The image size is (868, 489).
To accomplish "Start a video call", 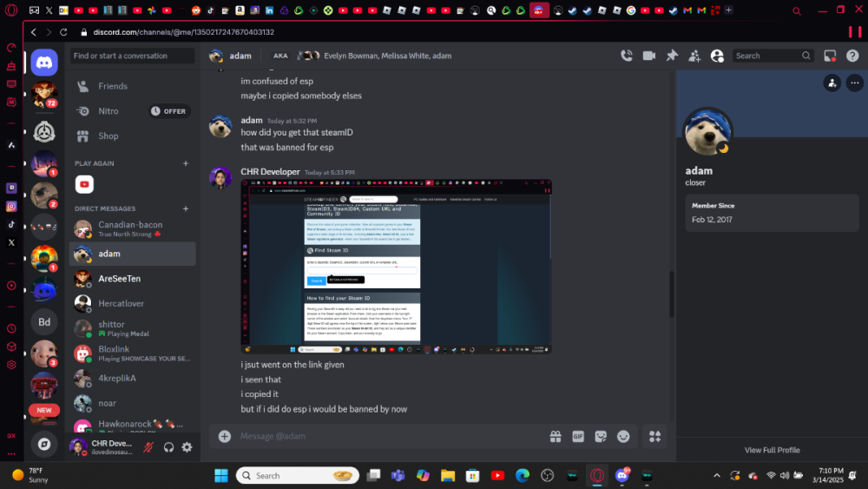I will click(648, 56).
